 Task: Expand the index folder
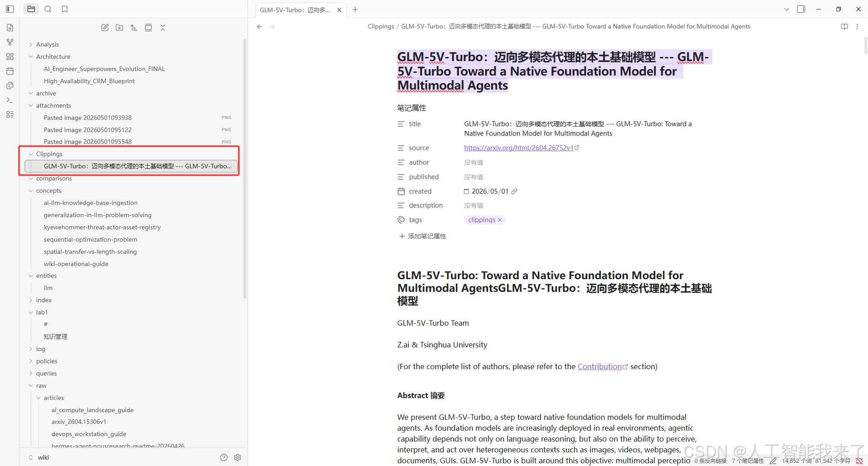(31, 300)
